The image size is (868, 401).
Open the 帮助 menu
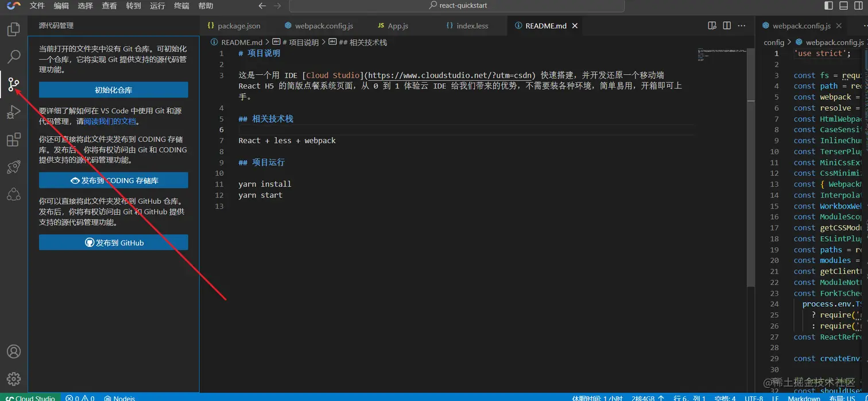tap(206, 6)
